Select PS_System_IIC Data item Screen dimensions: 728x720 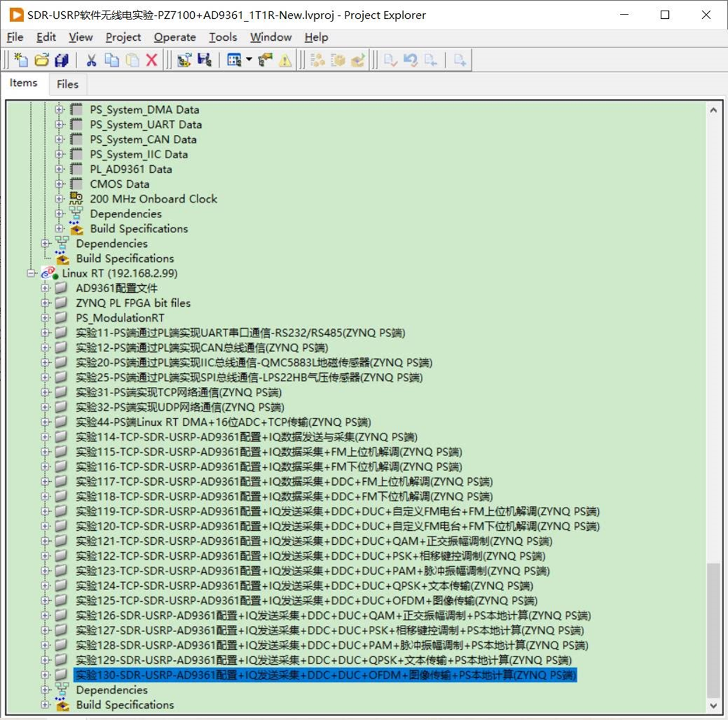point(139,154)
